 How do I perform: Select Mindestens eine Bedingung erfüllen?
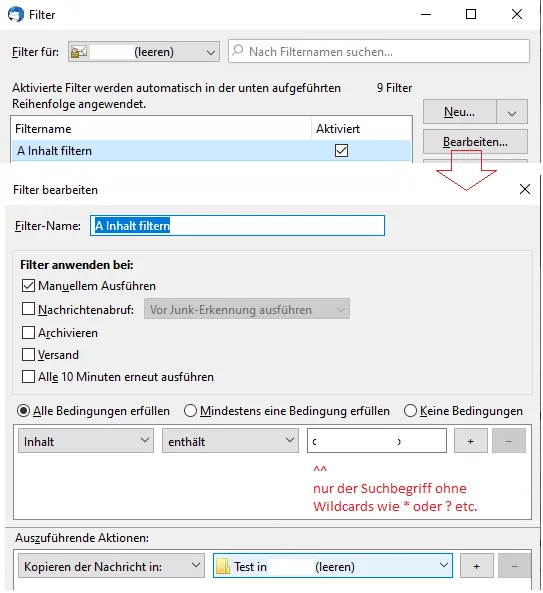tap(190, 410)
